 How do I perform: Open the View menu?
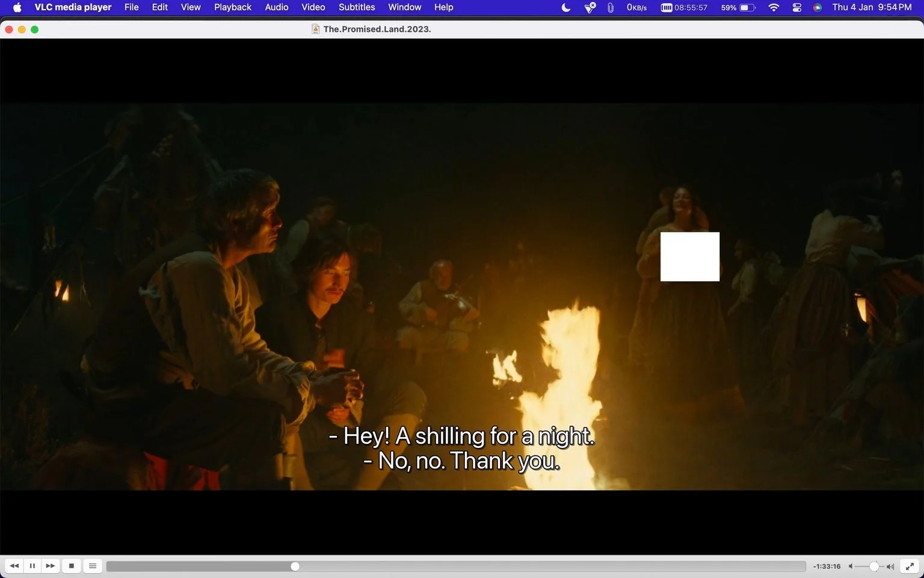(x=191, y=7)
